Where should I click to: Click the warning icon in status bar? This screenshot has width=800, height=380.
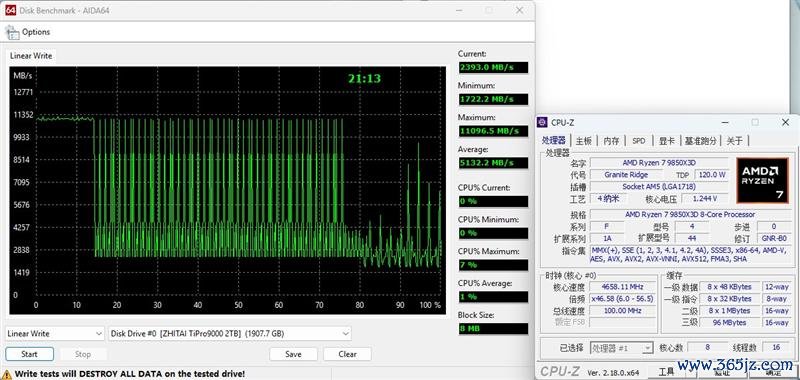(6, 374)
